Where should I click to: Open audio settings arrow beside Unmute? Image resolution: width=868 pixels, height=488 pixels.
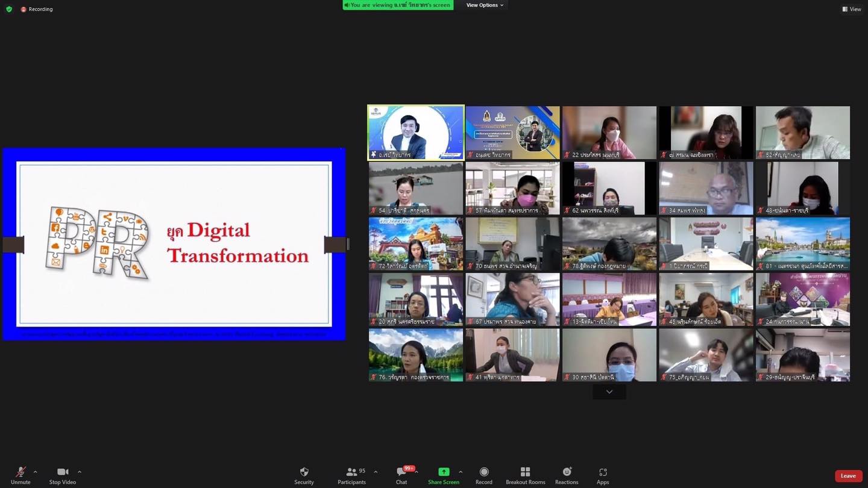35,472
